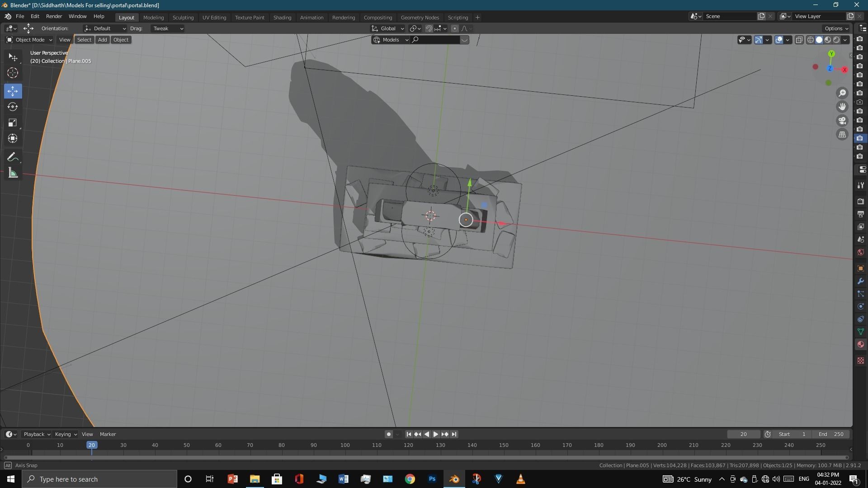This screenshot has width=868, height=488.
Task: Toggle camera view with the camera icon
Action: click(x=842, y=121)
